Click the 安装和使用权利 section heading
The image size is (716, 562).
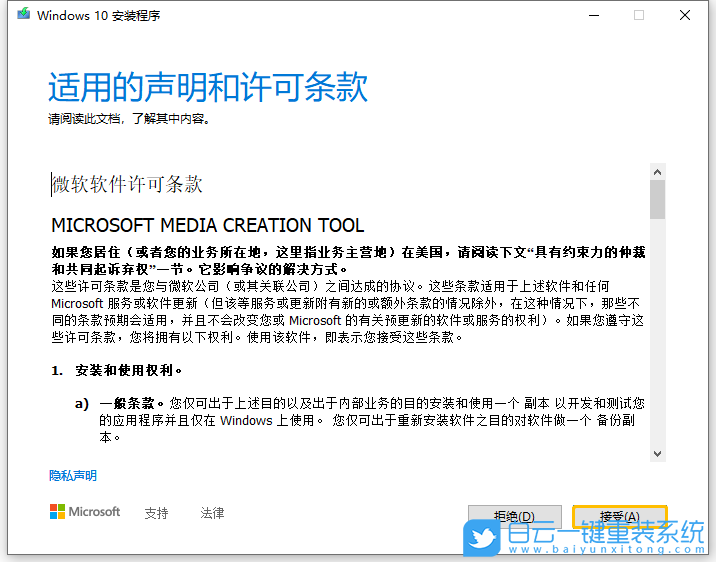128,370
